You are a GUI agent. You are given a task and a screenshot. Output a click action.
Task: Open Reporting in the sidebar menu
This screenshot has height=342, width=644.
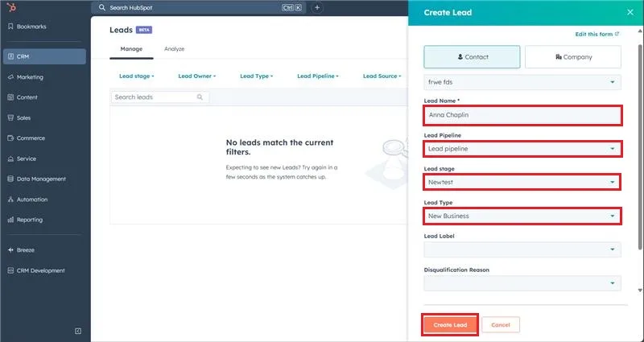click(x=30, y=220)
